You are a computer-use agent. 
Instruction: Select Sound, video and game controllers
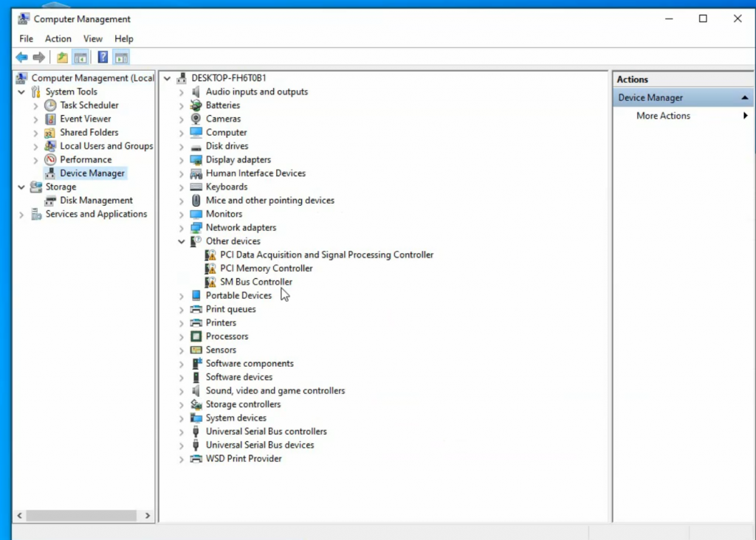pyautogui.click(x=275, y=391)
